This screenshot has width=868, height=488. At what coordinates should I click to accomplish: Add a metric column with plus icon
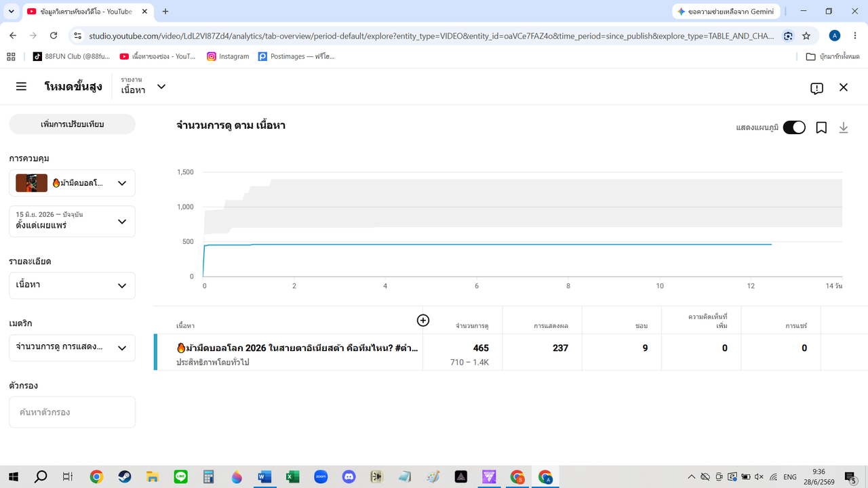coord(423,320)
